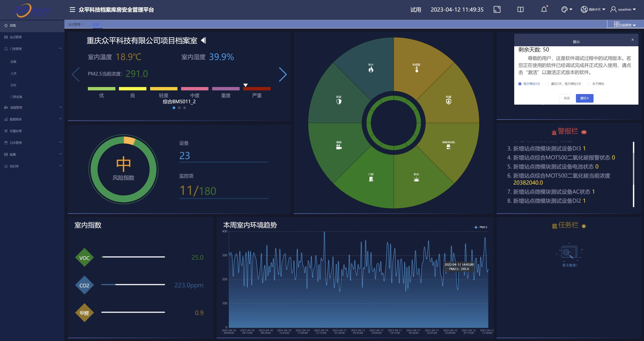Image resolution: width=644 pixels, height=341 pixels.
Task: Click the 监控项 value 11/180
Action: pyautogui.click(x=198, y=191)
